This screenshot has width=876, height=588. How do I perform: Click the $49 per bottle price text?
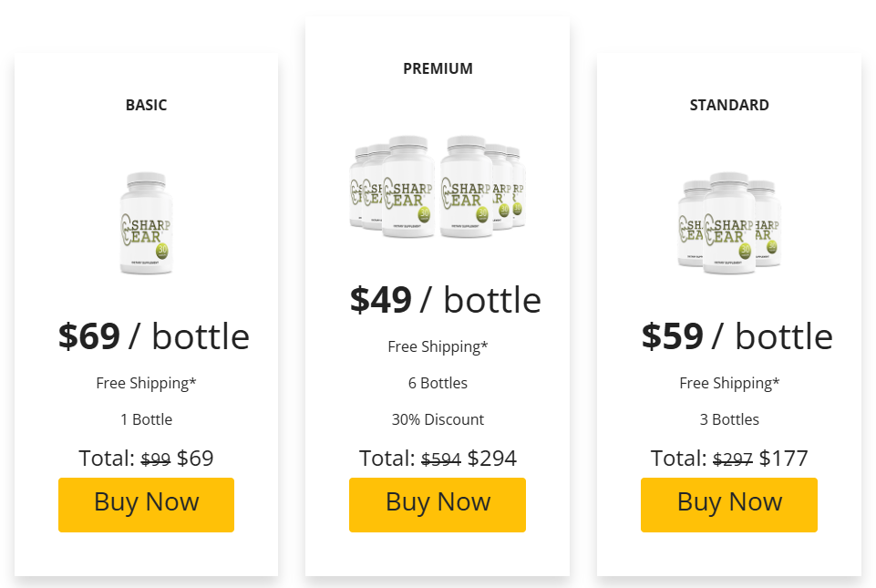tap(446, 299)
